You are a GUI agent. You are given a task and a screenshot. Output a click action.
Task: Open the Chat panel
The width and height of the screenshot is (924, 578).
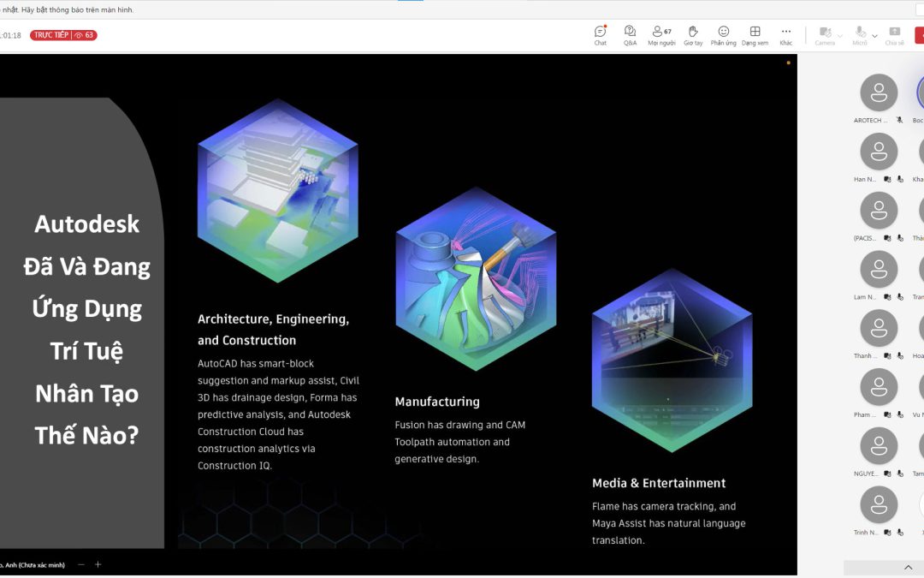click(600, 35)
